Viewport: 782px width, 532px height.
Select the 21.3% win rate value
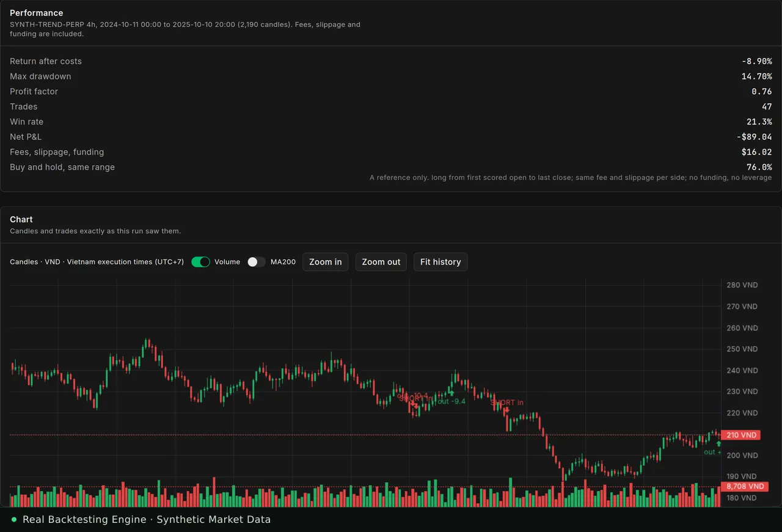pos(759,122)
